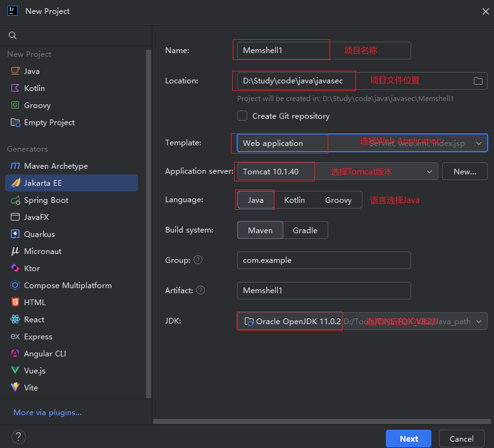Click the Groovy project icon
The width and height of the screenshot is (494, 448).
click(x=15, y=105)
